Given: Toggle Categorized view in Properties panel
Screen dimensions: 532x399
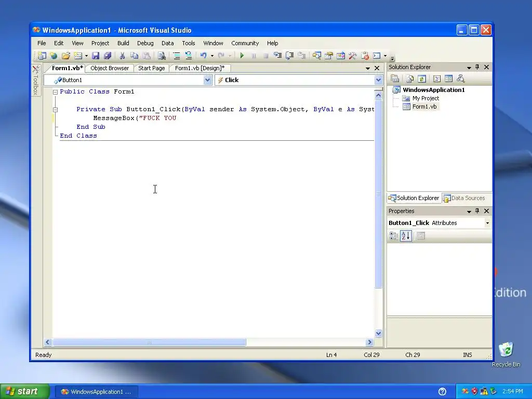Looking at the screenshot, I should point(394,236).
